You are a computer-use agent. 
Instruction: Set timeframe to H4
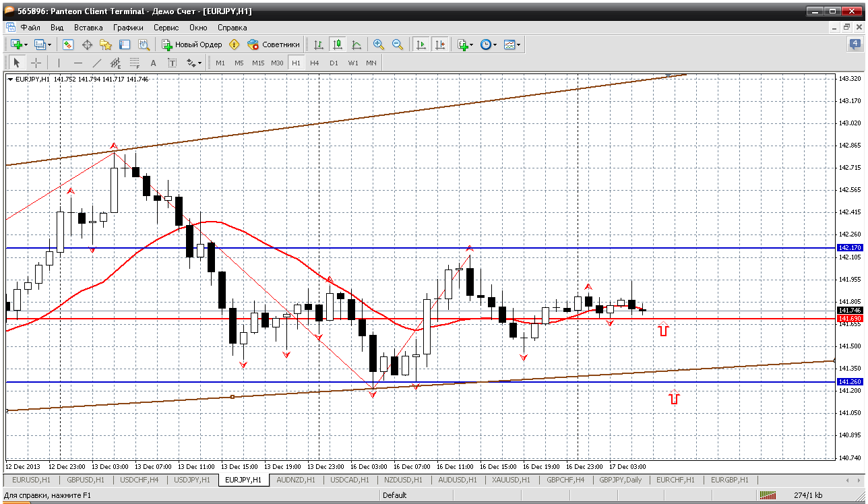315,63
